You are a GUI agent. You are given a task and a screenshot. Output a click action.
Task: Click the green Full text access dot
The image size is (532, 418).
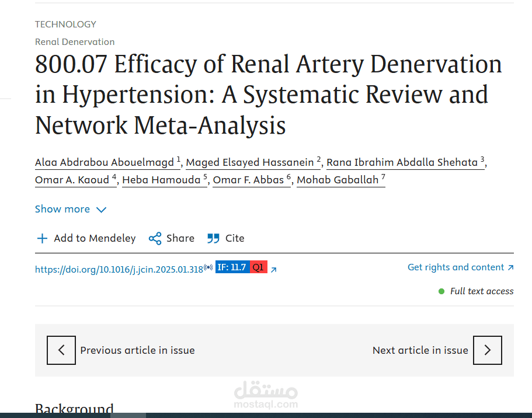[x=441, y=291]
